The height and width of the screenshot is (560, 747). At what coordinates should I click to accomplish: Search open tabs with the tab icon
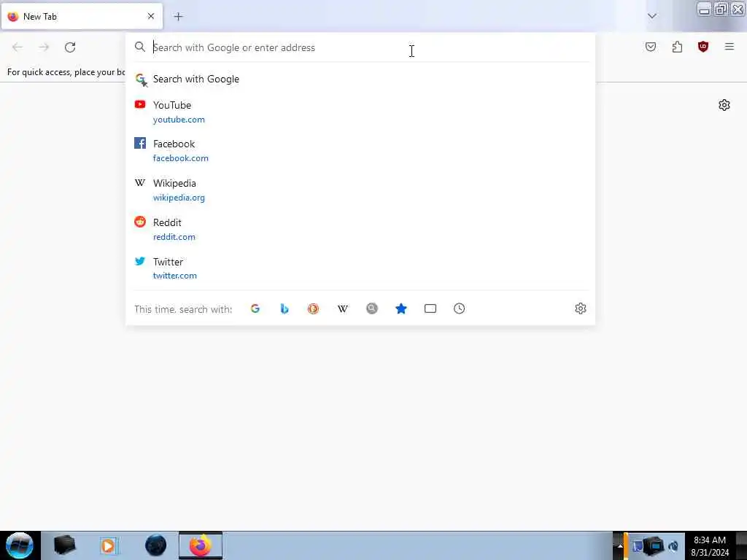click(430, 308)
